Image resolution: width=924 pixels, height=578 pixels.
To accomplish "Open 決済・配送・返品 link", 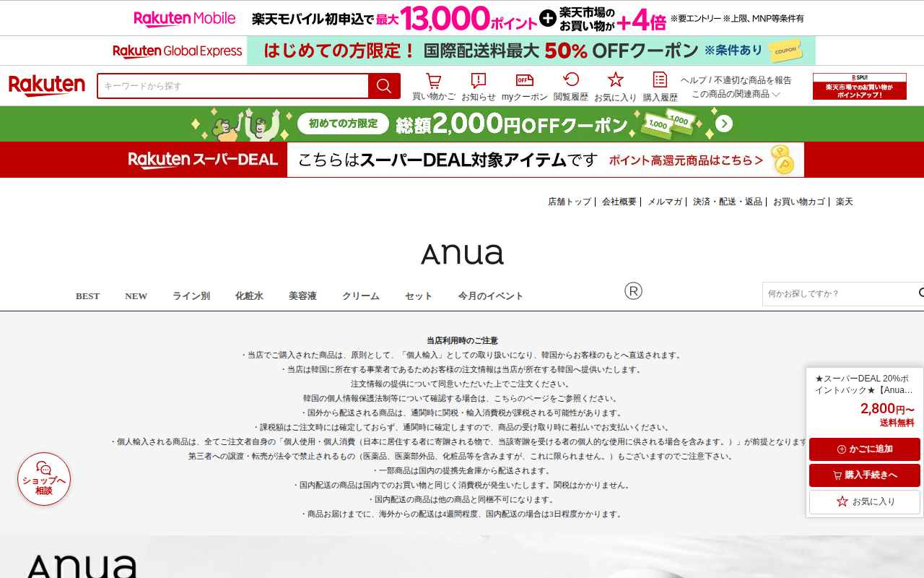I will [x=728, y=202].
